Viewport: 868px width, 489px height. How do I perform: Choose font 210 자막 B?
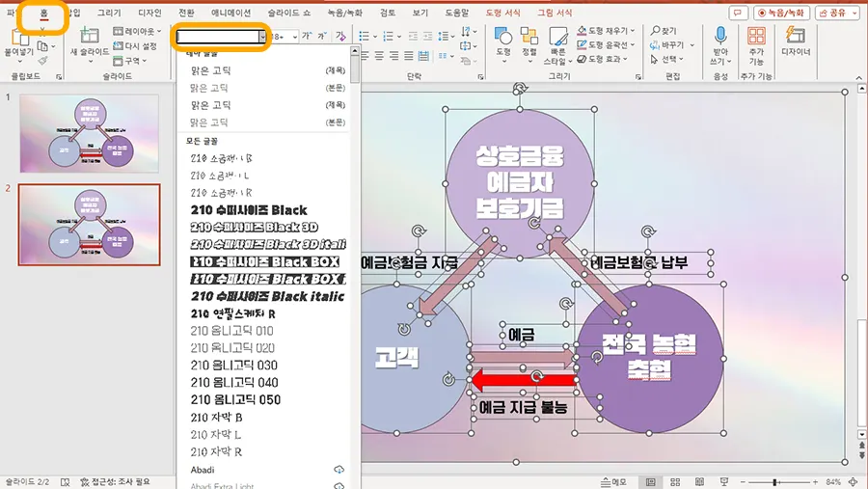coord(216,417)
